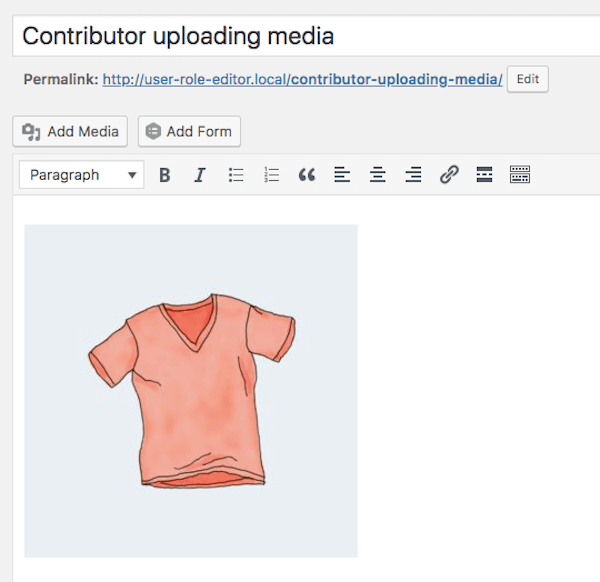The height and width of the screenshot is (582, 600).
Task: Open the Paragraph format dropdown
Action: pos(82,175)
